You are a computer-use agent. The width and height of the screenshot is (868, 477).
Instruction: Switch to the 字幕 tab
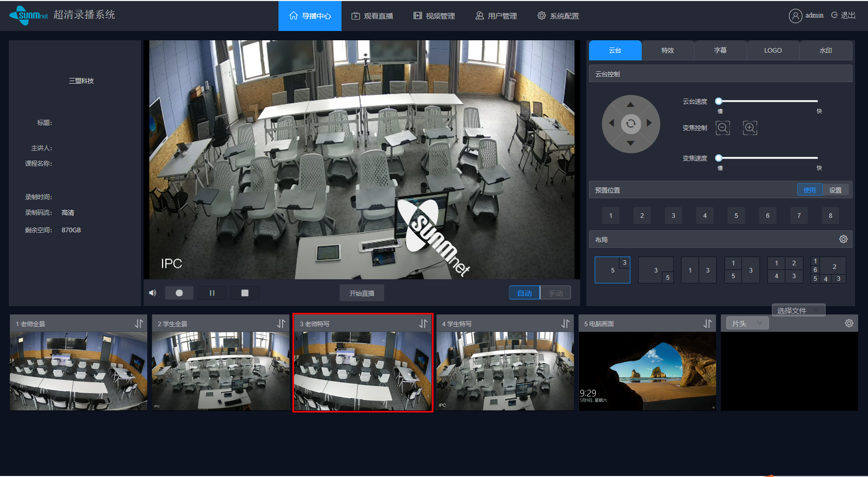(x=720, y=51)
